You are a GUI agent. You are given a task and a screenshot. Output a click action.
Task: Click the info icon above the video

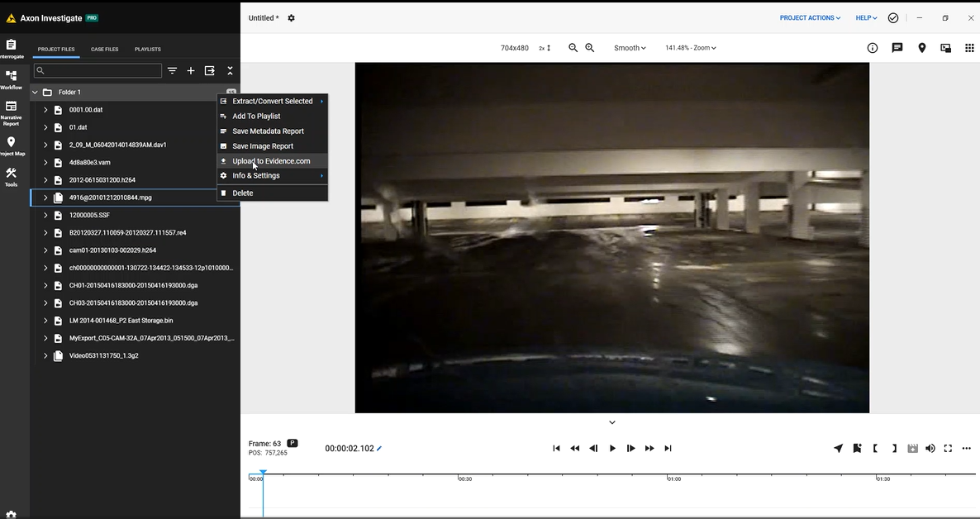coord(872,47)
